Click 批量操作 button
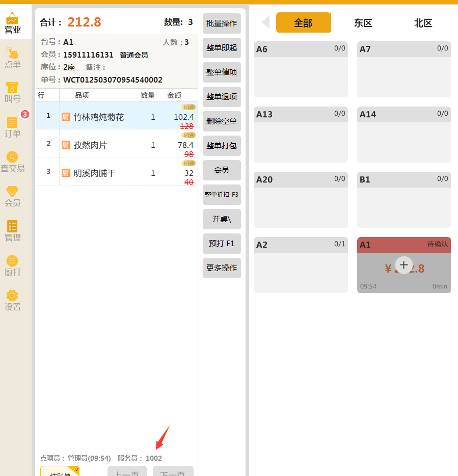Screen dimensions: 458x476 [x=222, y=23]
